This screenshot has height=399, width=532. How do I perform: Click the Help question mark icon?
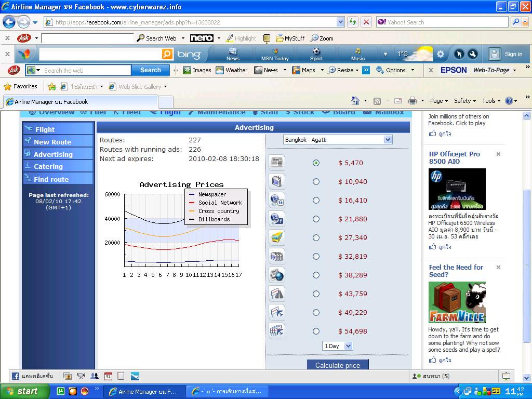509,101
